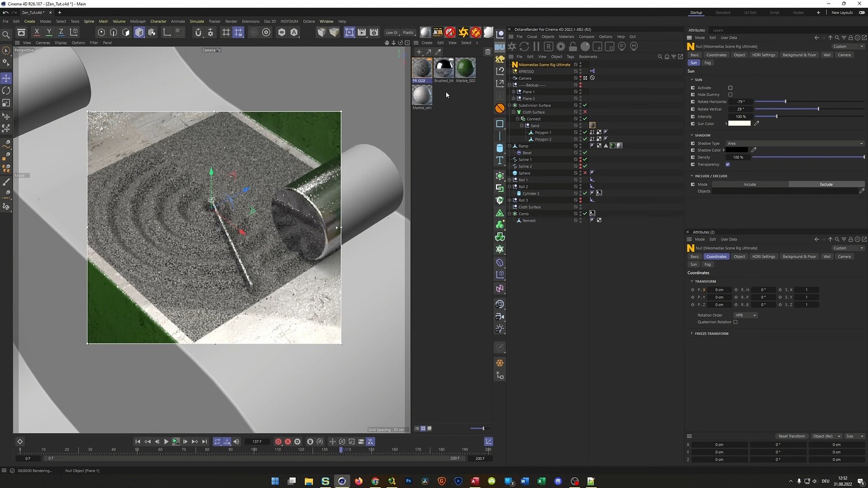This screenshot has width=868, height=488.
Task: Switch to HDRI Settings tab in upper Attributes
Action: [764, 55]
